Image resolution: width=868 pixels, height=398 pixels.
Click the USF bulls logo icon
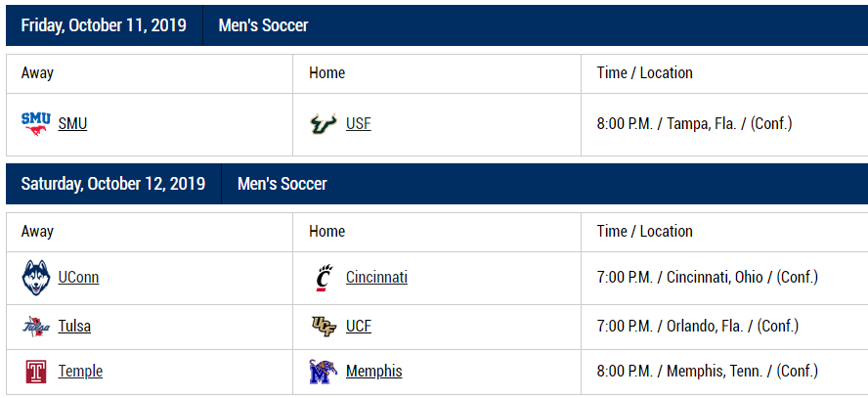pyautogui.click(x=324, y=124)
